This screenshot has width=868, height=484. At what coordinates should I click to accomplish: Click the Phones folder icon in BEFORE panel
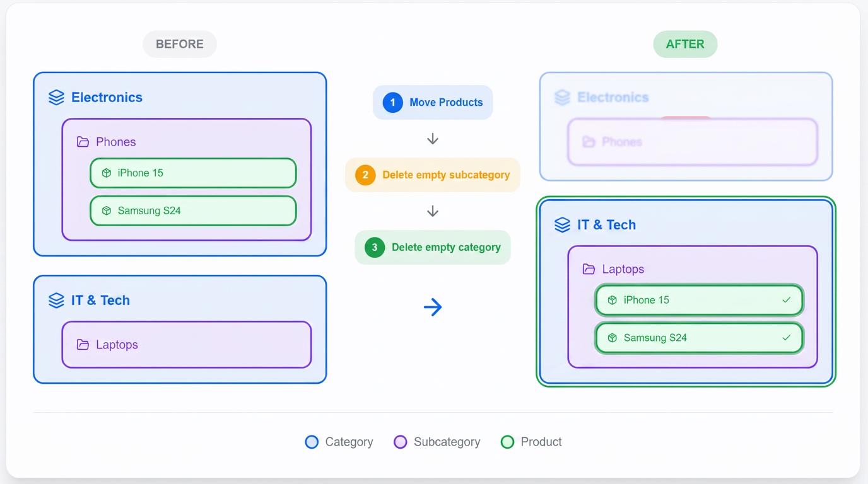click(83, 142)
